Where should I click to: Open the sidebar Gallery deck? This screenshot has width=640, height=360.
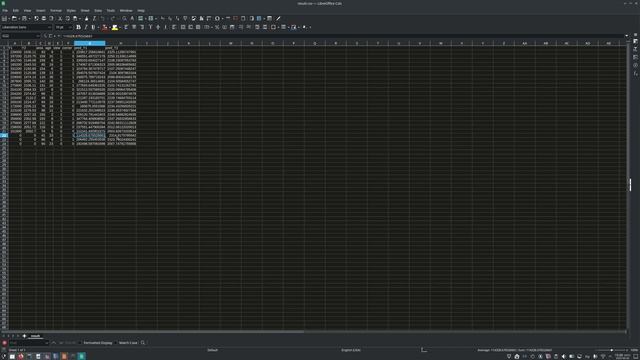636,57
